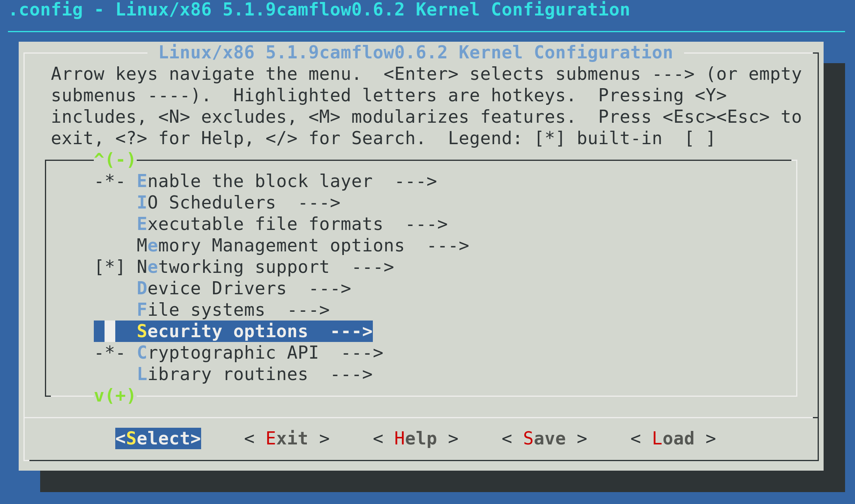Viewport: 855px width, 504px height.
Task: Open the Library routines submenu
Action: click(x=222, y=373)
